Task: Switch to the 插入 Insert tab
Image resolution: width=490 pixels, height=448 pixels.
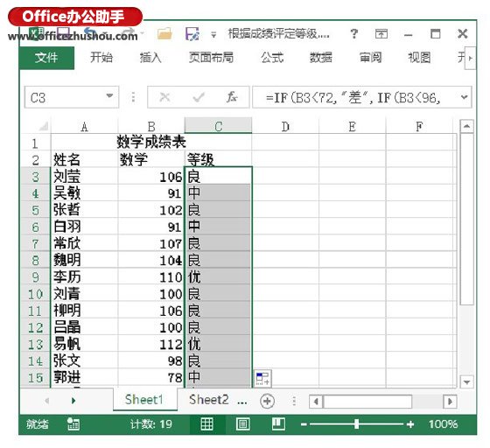Action: [150, 58]
